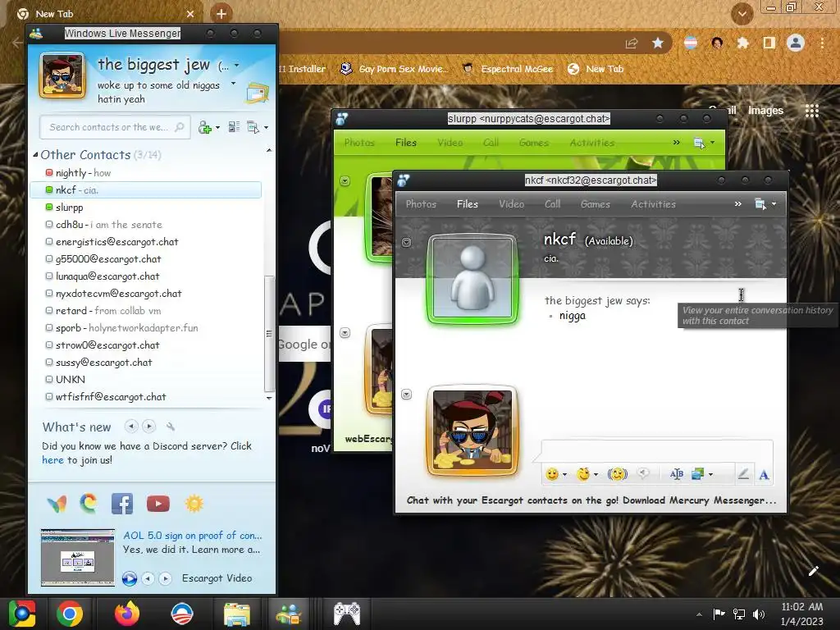This screenshot has width=840, height=630.
Task: Click the message text box in nkcf chat
Action: click(657, 451)
